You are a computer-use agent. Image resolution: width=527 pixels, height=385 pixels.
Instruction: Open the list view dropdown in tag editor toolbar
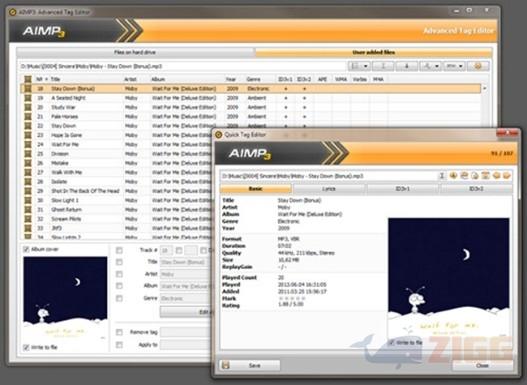359,66
